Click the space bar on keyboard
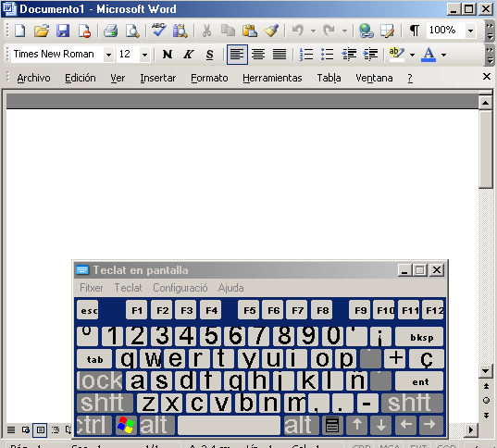Image resolution: width=497 pixels, height=448 pixels. pyautogui.click(x=229, y=425)
